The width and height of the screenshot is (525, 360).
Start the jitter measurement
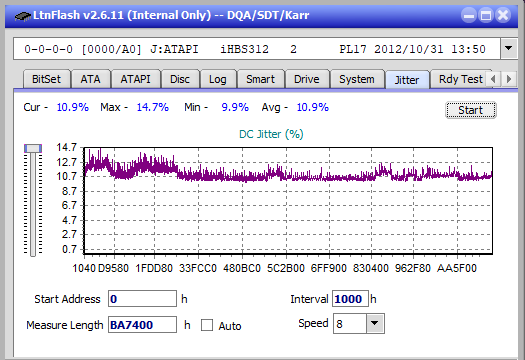[x=471, y=110]
